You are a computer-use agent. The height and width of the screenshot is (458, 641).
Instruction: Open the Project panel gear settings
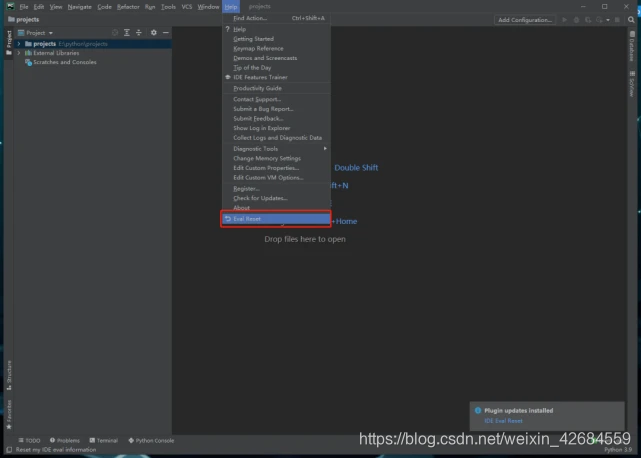pos(154,33)
